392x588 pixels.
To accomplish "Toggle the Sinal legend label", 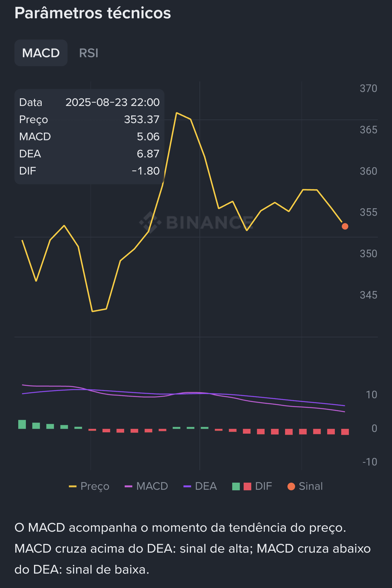I will [311, 486].
